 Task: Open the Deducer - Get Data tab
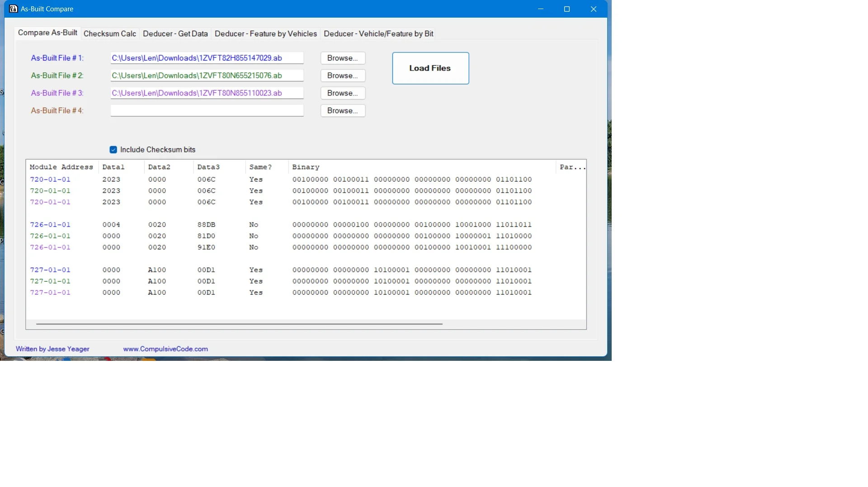pyautogui.click(x=175, y=33)
